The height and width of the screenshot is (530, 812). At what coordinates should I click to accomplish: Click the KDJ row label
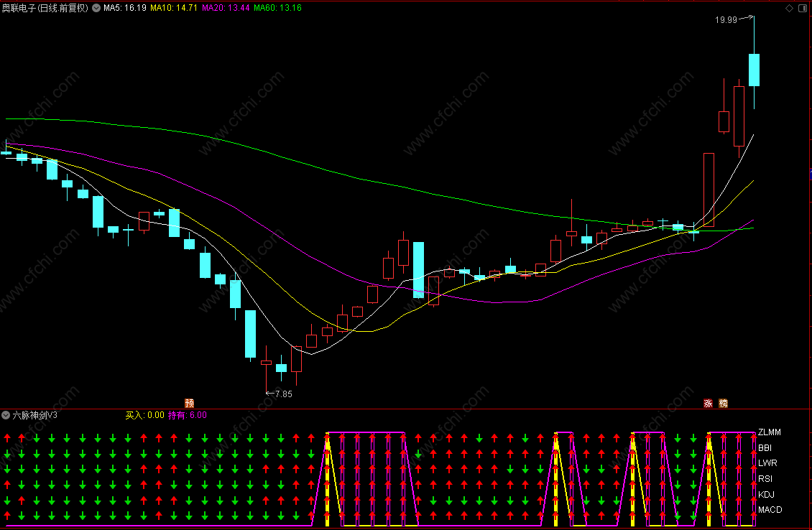[x=767, y=494]
